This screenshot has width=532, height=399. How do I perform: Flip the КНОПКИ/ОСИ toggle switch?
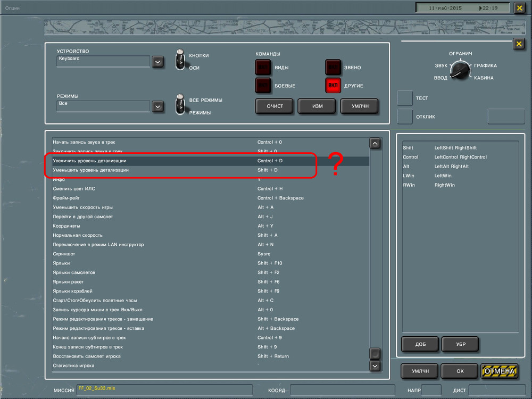click(180, 60)
